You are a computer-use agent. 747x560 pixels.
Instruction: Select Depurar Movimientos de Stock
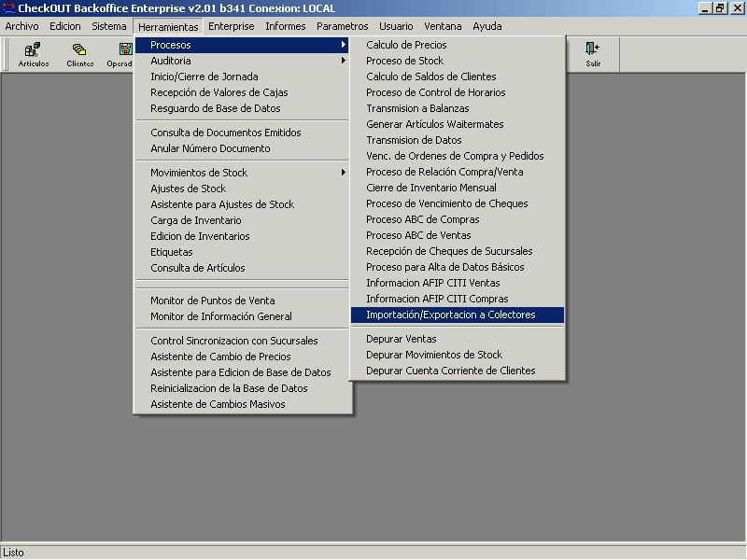[458, 355]
